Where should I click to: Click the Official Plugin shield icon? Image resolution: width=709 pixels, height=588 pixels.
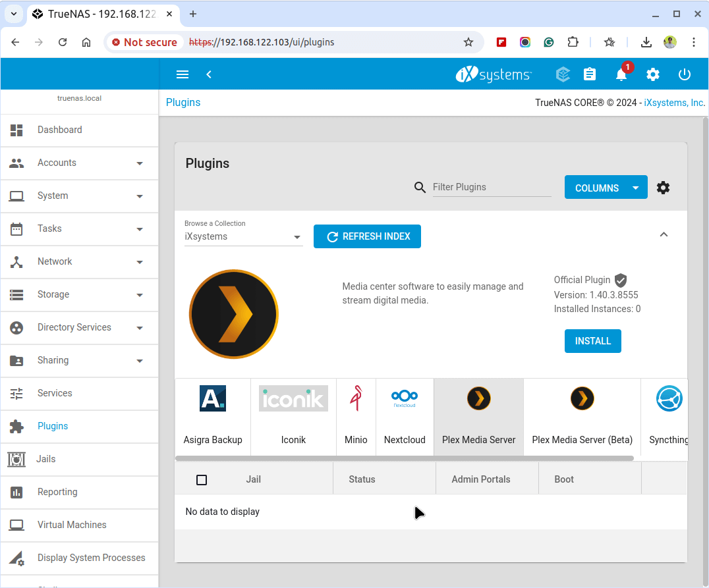[x=621, y=281]
